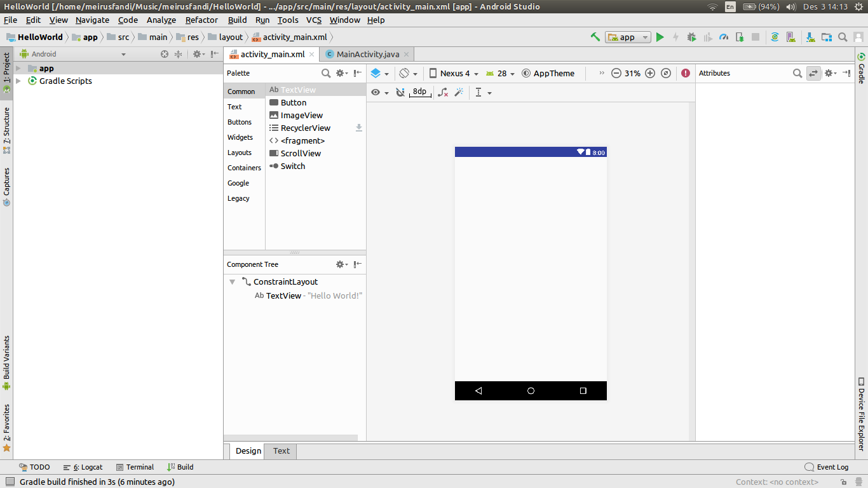Start debugging the app with bug icon
This screenshot has height=488, width=868.
[x=691, y=37]
